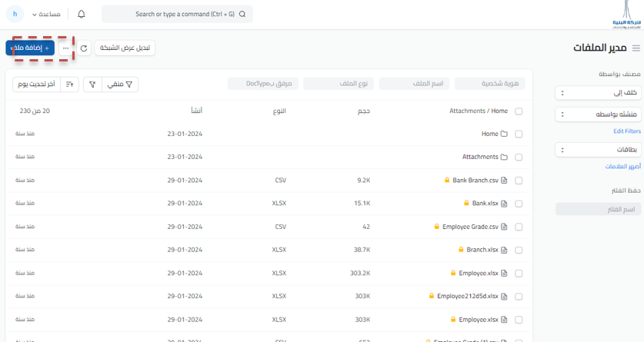
Task: Click the 'اسم الملف' filter field
Action: point(414,84)
